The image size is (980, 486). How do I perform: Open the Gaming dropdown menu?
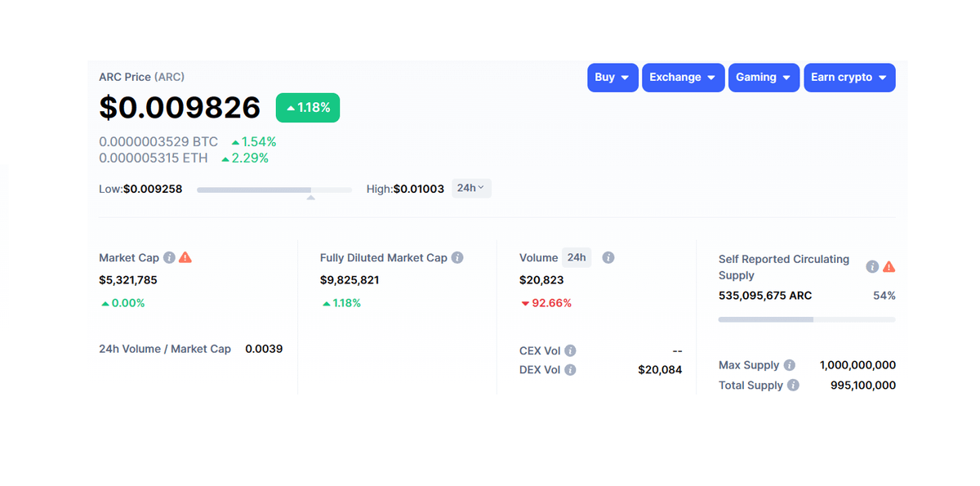point(764,78)
